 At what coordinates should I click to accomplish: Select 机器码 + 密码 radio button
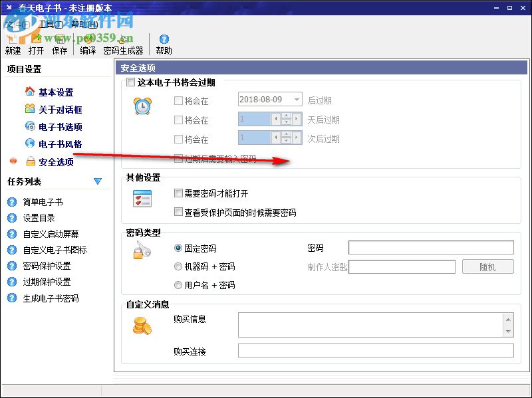click(178, 266)
